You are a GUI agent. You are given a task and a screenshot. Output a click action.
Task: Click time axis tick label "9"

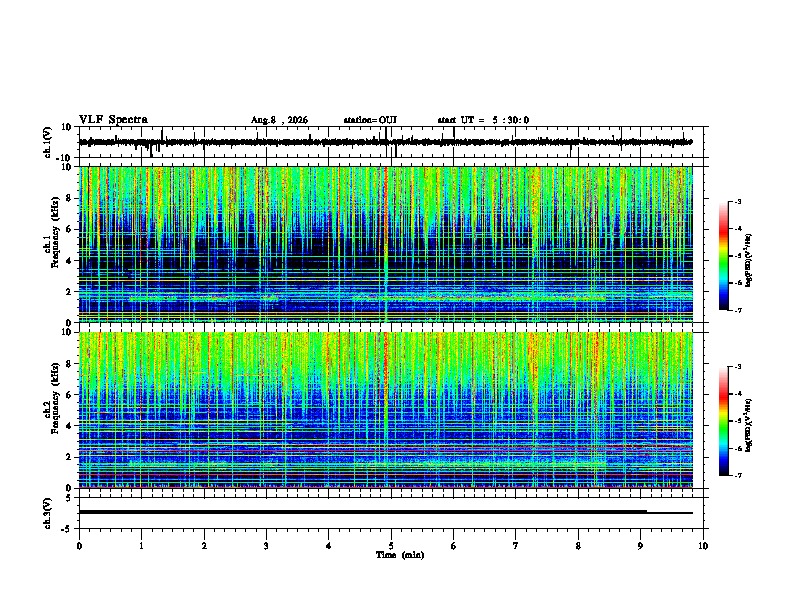click(640, 546)
